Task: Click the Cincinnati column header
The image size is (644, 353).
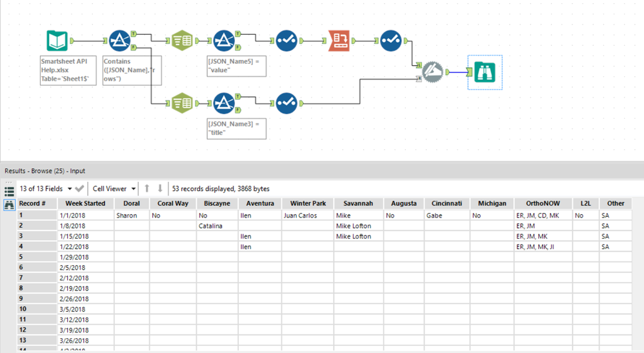Action: [447, 203]
